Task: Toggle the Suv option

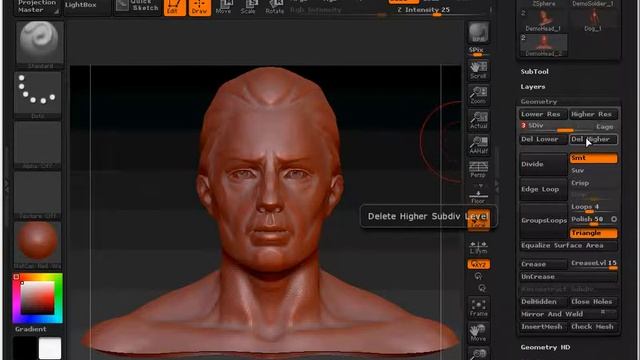Action: click(593, 171)
